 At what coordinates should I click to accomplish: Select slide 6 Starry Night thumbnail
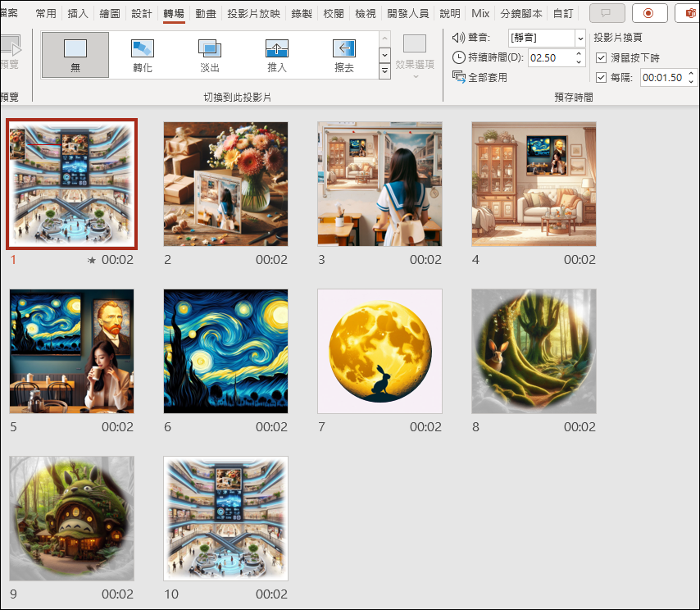coord(226,351)
